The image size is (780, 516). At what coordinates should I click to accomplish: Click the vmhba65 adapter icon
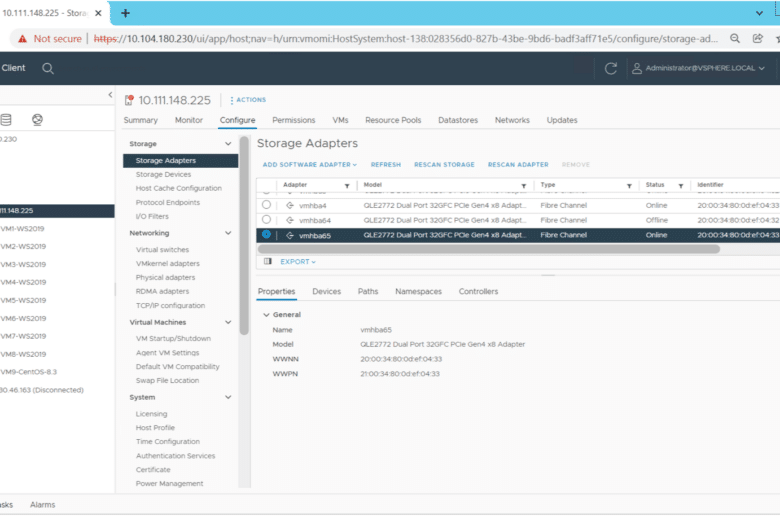290,235
